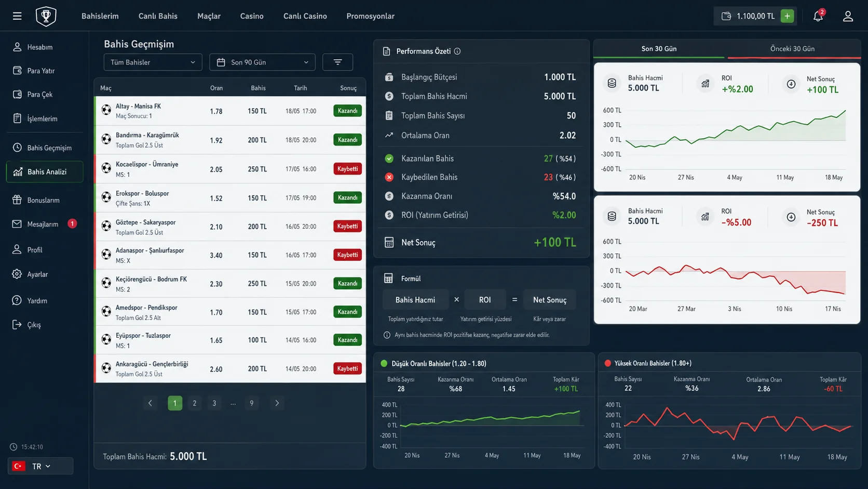The image size is (868, 489).
Task: Switch to Önceki 30 Gün tab
Action: [792, 49]
